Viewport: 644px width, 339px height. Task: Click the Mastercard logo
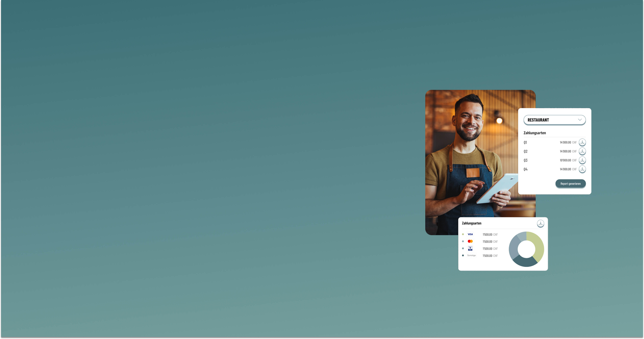coord(470,241)
